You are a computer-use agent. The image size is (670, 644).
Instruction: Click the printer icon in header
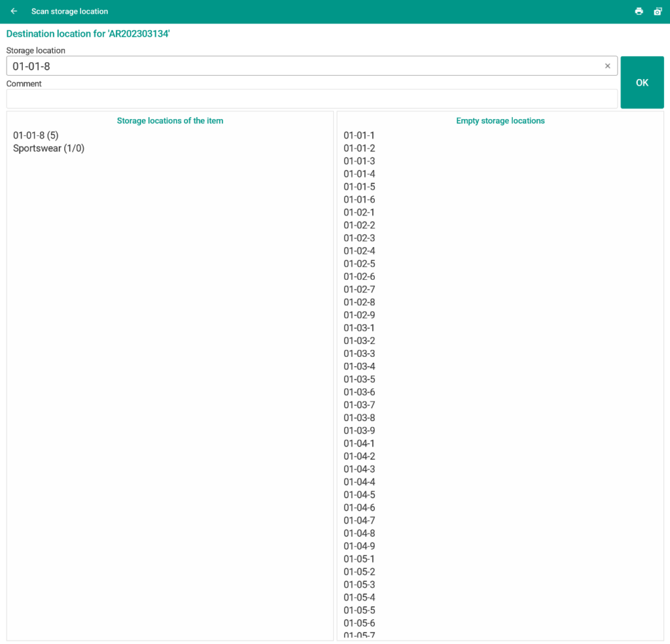(x=639, y=11)
